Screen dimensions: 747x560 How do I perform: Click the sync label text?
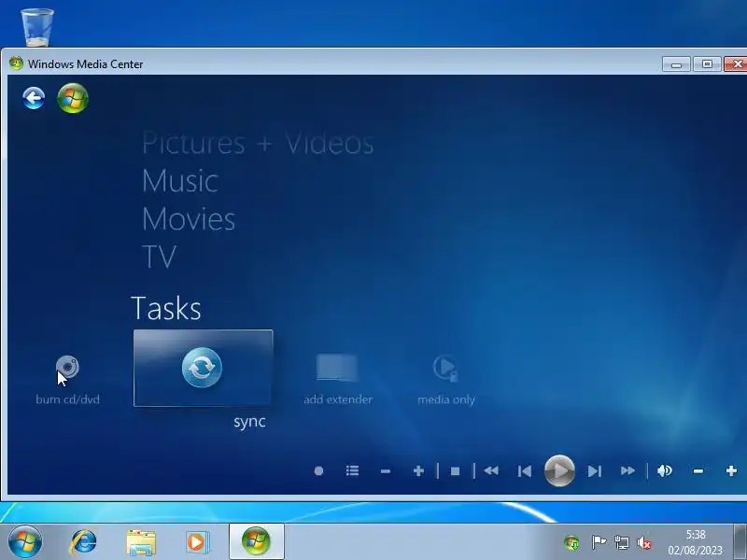click(249, 422)
